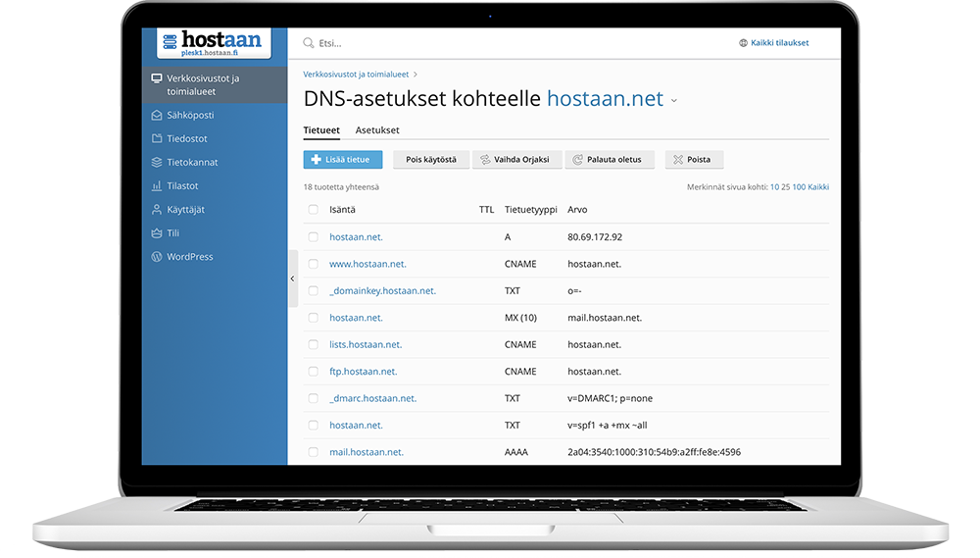
Task: Click the plus icon on Lisää tietue
Action: click(317, 160)
